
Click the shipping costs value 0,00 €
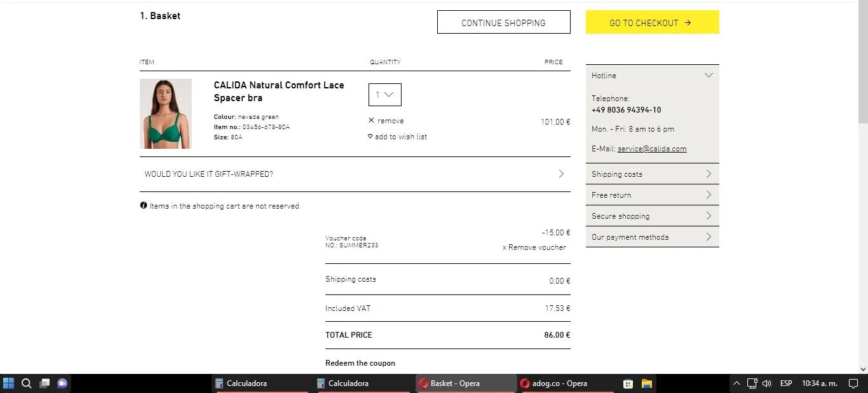tap(560, 281)
